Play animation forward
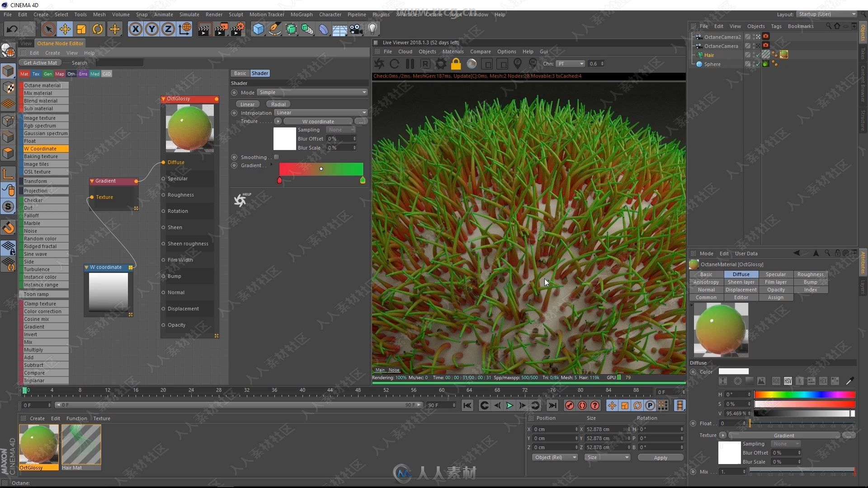Image resolution: width=868 pixels, height=488 pixels. tap(509, 406)
